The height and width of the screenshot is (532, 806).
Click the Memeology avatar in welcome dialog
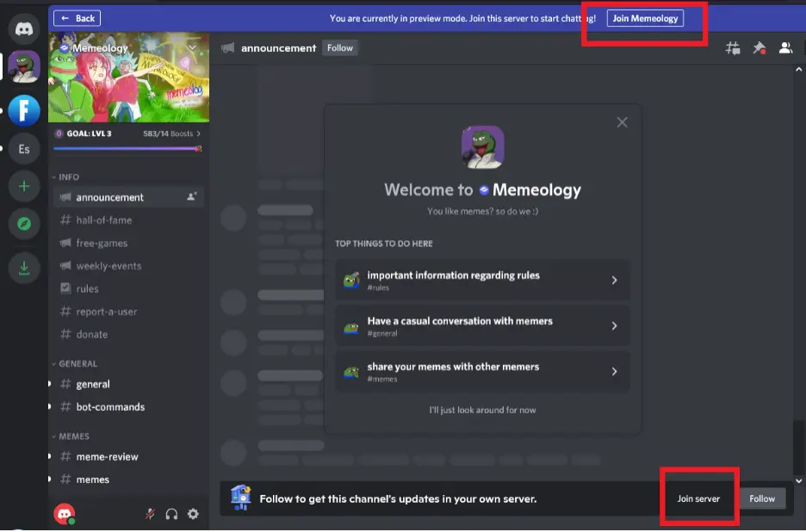(482, 147)
